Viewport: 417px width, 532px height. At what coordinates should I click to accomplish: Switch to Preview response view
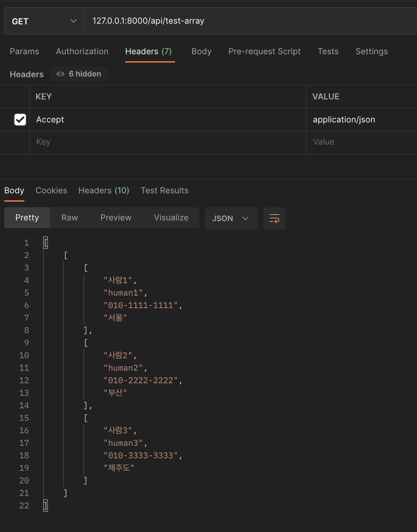pos(116,218)
